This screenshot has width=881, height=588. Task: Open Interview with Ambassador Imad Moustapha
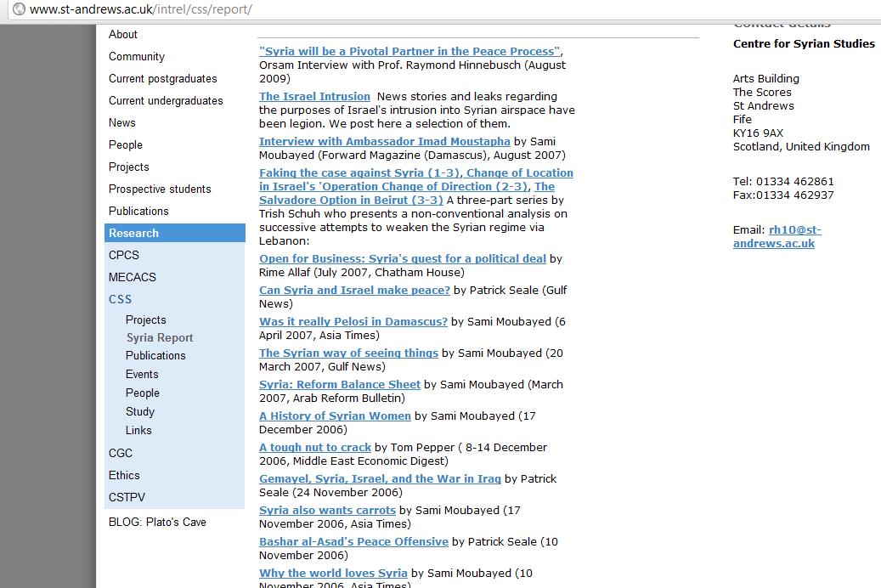(x=385, y=141)
